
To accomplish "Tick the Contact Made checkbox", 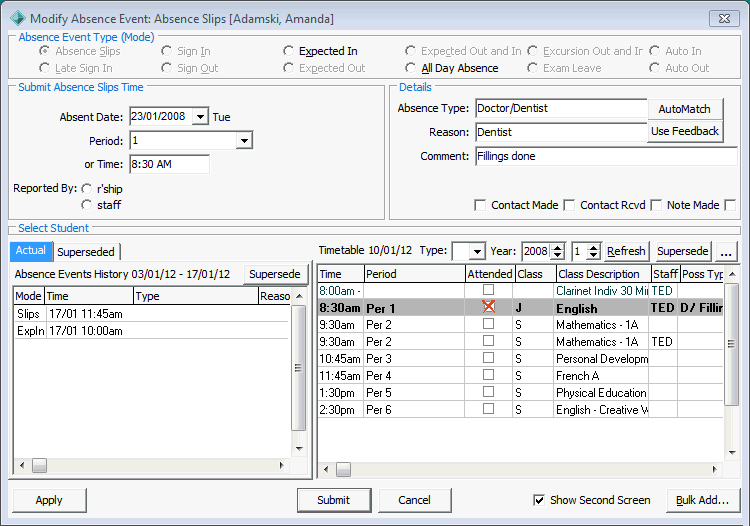I will pos(480,205).
